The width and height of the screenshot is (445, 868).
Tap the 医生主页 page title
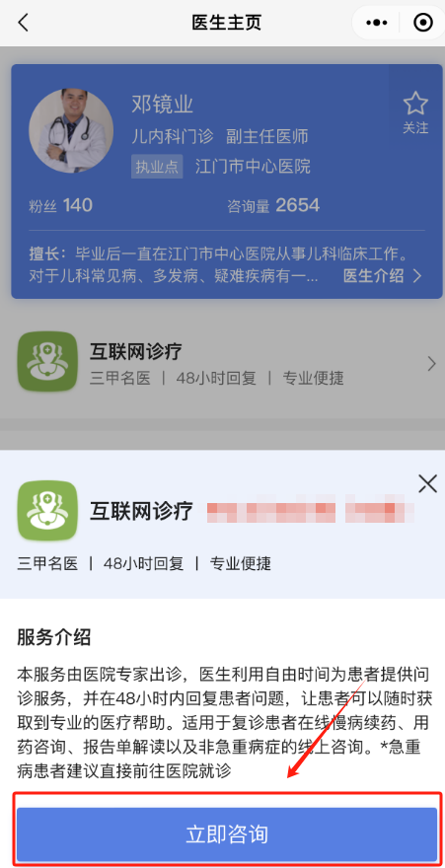click(x=226, y=23)
